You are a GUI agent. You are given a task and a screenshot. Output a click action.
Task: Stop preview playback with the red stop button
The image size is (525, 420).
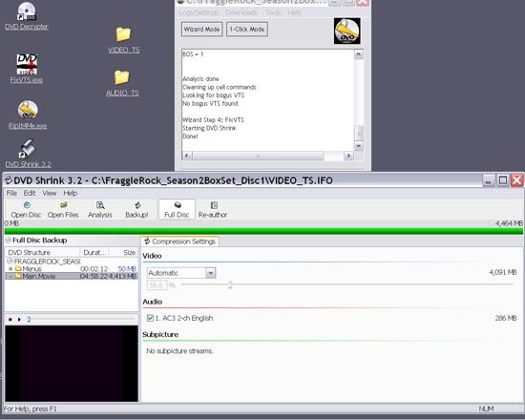(10, 320)
